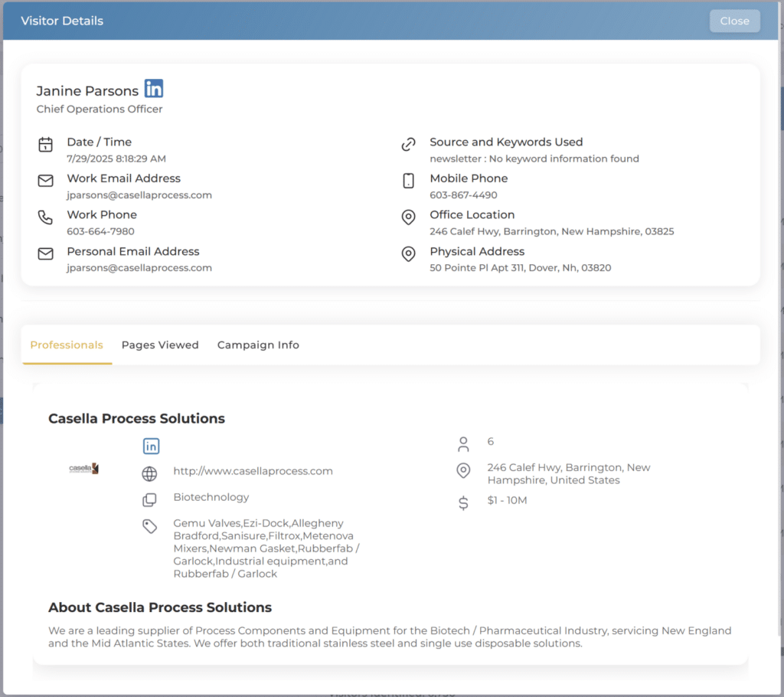Switch to the Pages Viewed tab
The height and width of the screenshot is (697, 784).
pyautogui.click(x=160, y=345)
